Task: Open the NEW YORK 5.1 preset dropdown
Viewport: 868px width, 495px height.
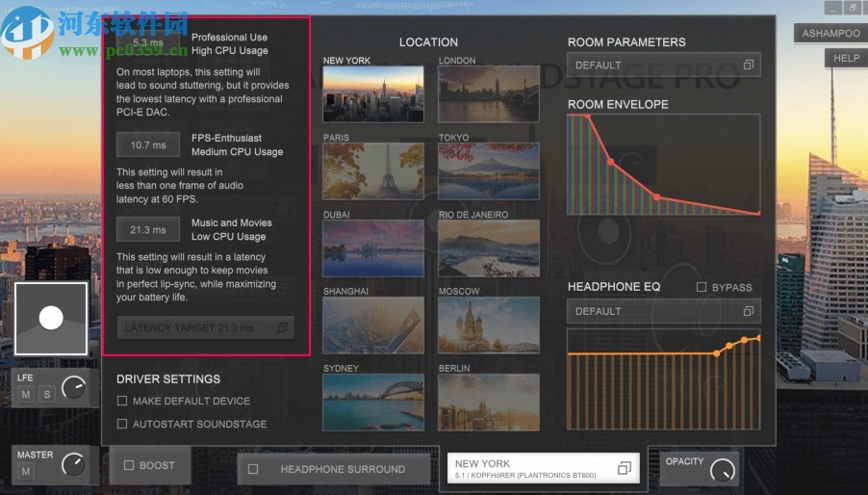Action: 543,468
